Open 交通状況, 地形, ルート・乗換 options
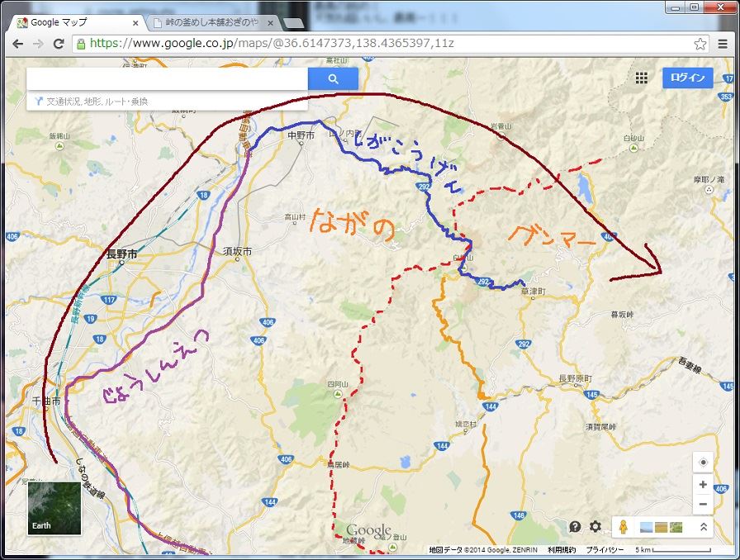 [97, 101]
